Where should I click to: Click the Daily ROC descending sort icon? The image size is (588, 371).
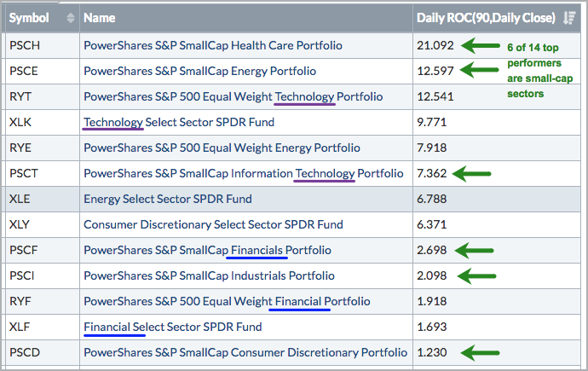(x=570, y=18)
